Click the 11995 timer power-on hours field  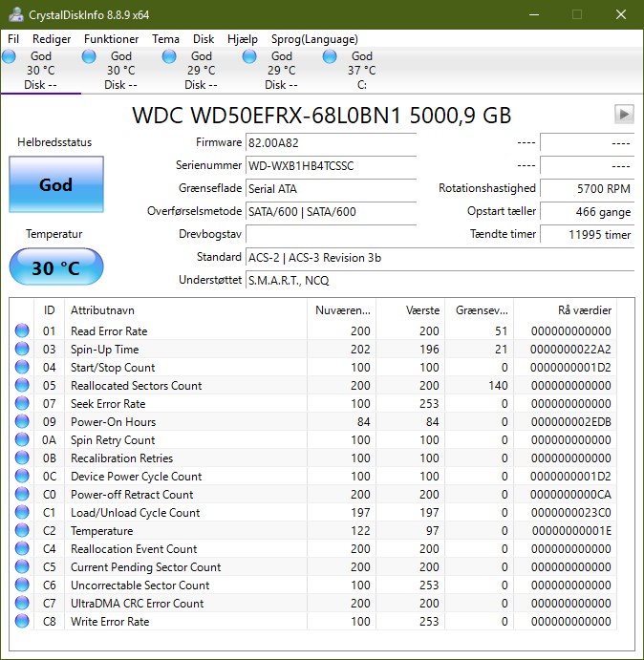click(587, 234)
